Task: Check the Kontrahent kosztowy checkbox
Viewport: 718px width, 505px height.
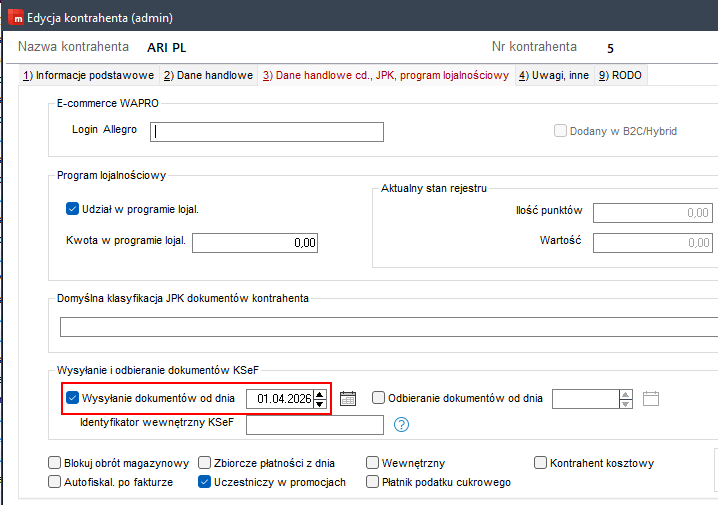Action: pos(541,463)
